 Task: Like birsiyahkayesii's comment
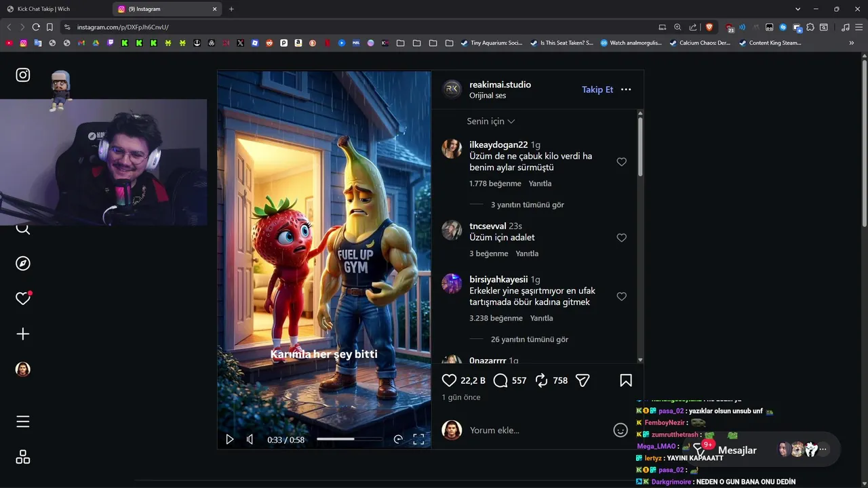621,297
